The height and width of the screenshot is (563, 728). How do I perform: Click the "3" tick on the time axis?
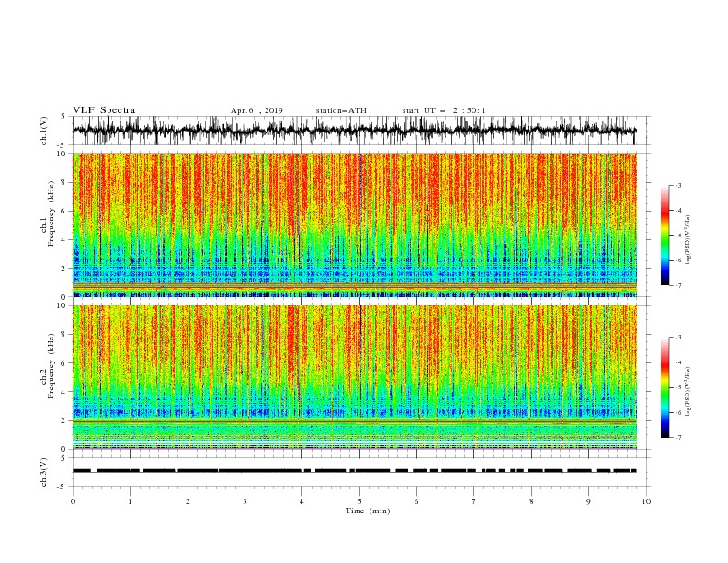(245, 501)
